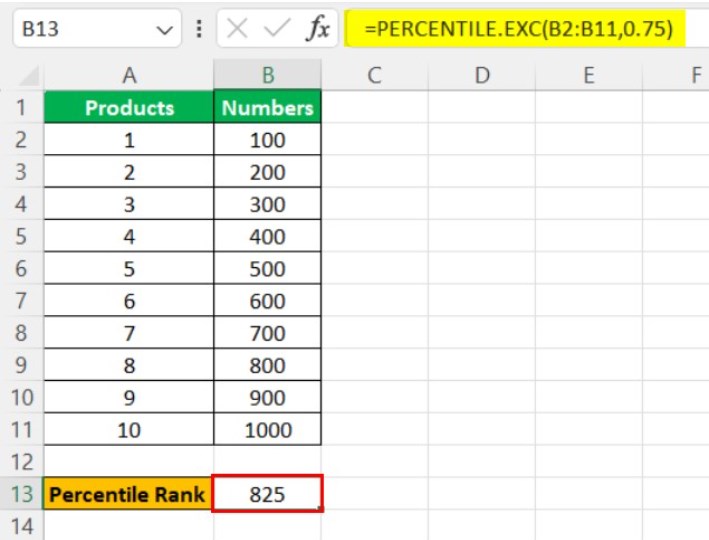This screenshot has width=709, height=540.
Task: Select row 12 header
Action: click(x=21, y=461)
